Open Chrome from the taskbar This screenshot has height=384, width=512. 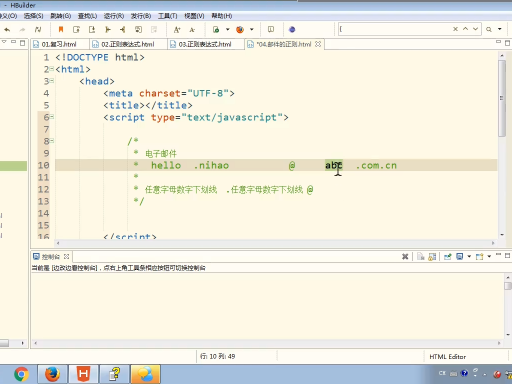click(x=21, y=374)
